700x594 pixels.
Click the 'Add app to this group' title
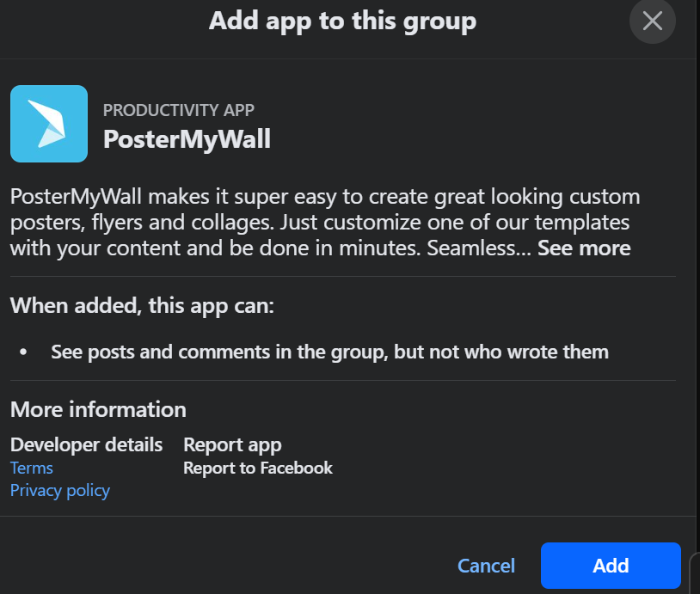[x=343, y=21]
